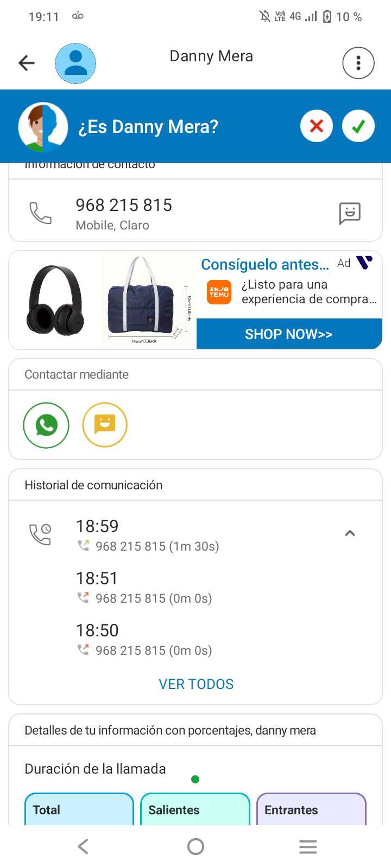This screenshot has height=868, width=391.
Task: Tap the blue travel bag ad image
Action: click(x=148, y=300)
